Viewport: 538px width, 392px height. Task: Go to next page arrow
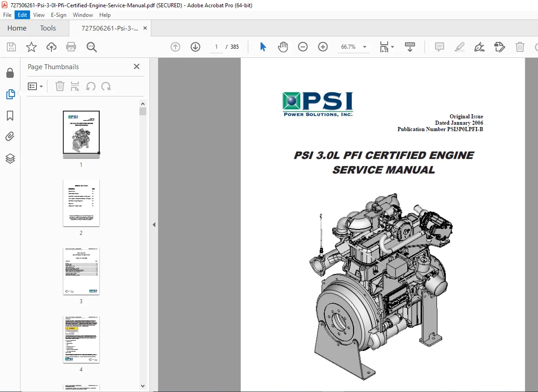195,47
